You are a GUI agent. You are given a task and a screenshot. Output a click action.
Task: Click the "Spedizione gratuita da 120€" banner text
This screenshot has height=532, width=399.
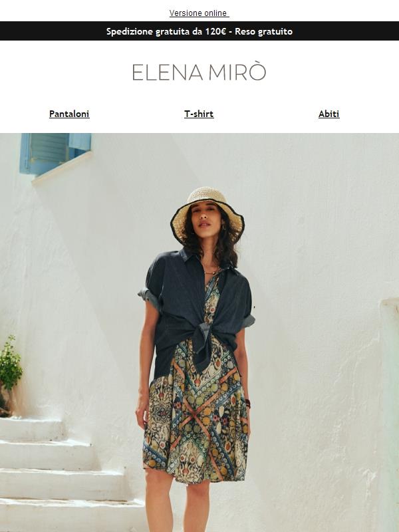click(x=166, y=31)
